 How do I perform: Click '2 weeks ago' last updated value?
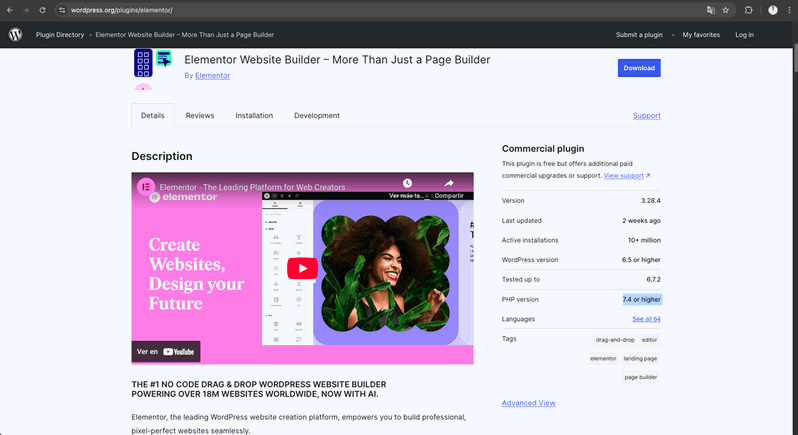(641, 221)
